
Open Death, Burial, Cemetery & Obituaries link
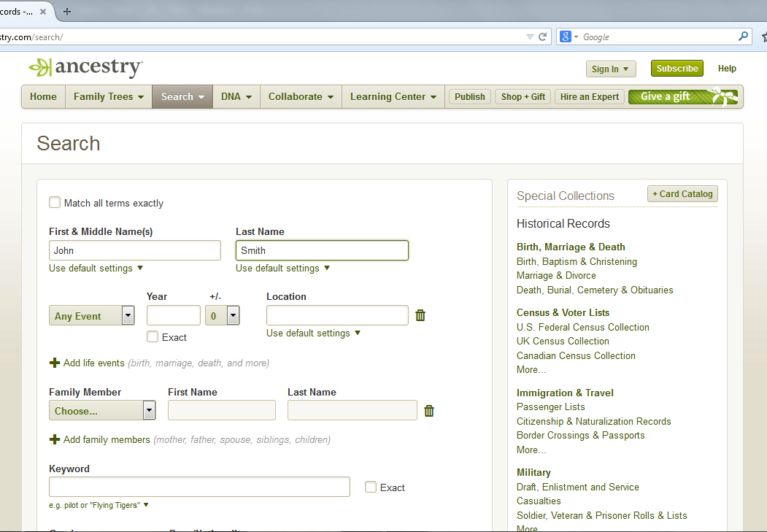coord(595,290)
